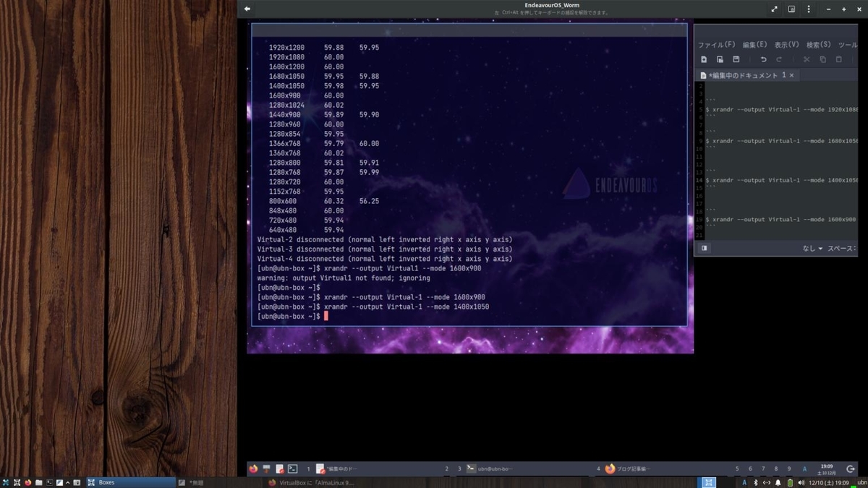The image size is (868, 488).
Task: Cut selection using editor toolbar scissors
Action: coord(807,59)
